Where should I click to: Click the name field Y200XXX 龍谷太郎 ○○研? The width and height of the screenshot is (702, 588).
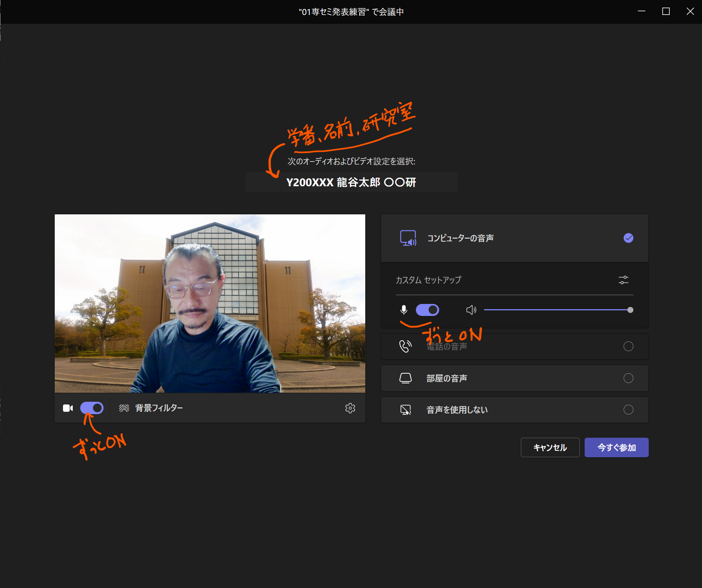click(351, 183)
